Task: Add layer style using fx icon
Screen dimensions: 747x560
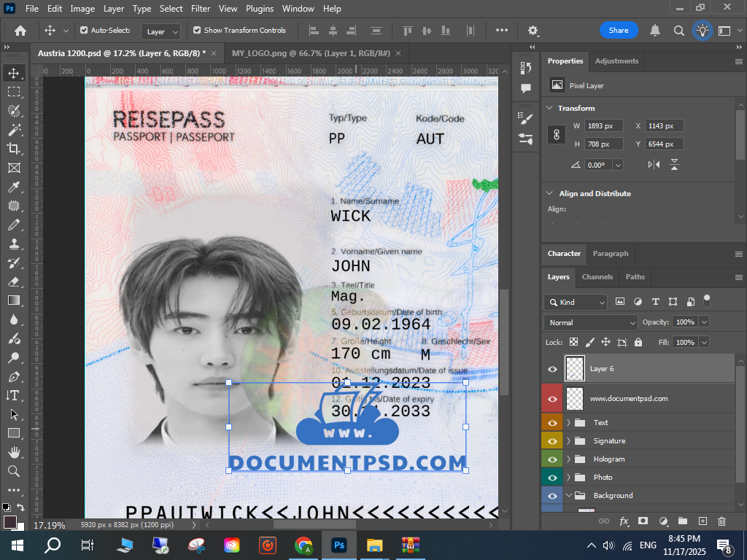Action: coord(624,521)
